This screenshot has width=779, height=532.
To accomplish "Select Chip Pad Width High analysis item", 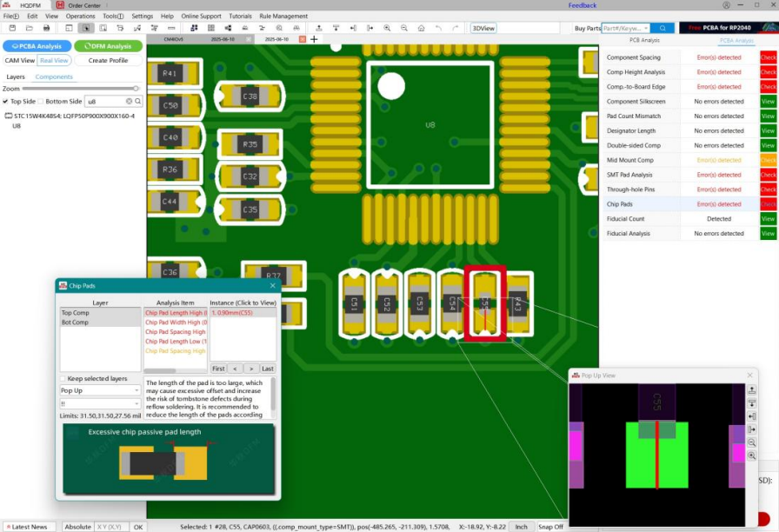I will point(175,323).
